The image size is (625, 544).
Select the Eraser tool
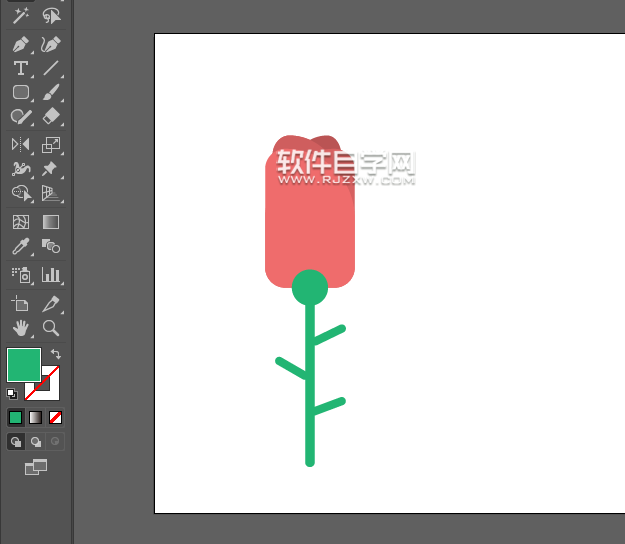tap(51, 116)
